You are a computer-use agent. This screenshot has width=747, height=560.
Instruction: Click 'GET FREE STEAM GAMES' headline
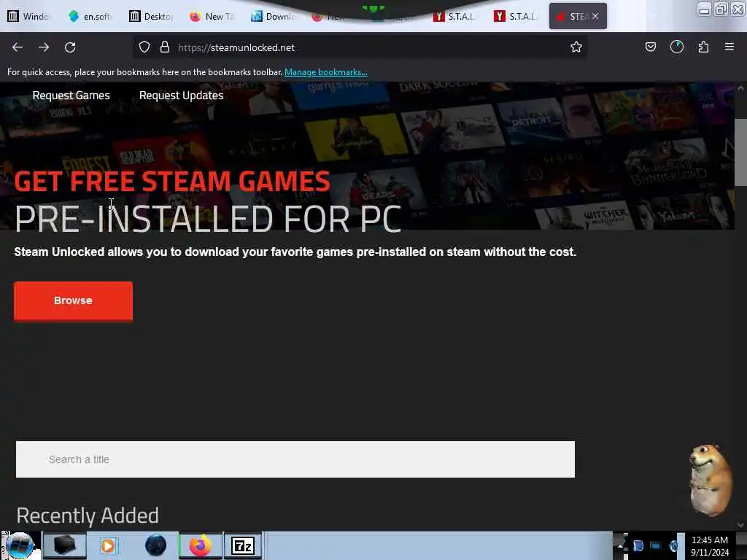coord(172,182)
